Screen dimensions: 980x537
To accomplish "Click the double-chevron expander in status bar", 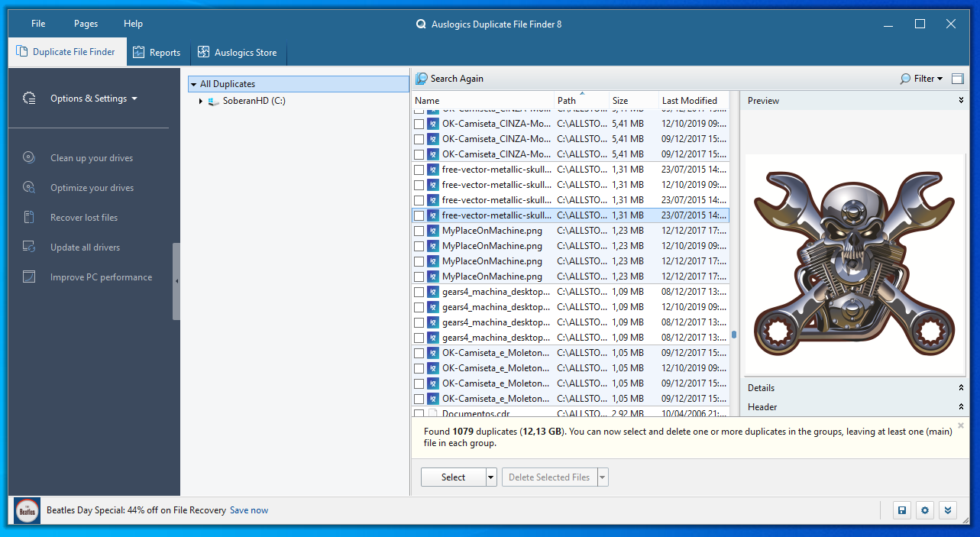I will coord(948,510).
